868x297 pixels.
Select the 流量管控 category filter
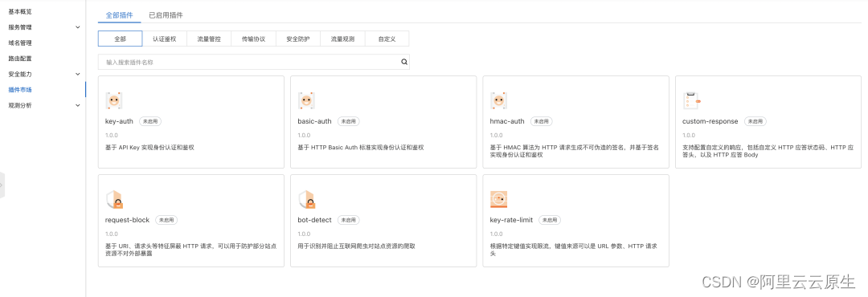click(x=209, y=39)
